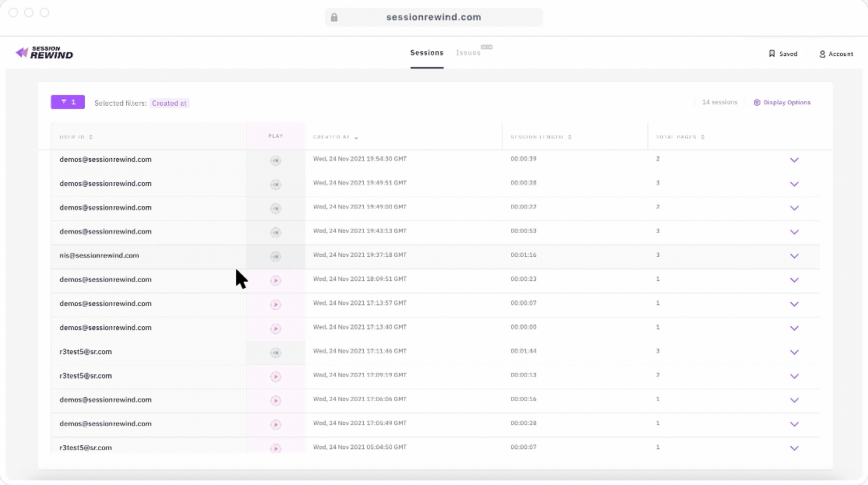Play the 17:13:40 GMT session

tap(275, 329)
